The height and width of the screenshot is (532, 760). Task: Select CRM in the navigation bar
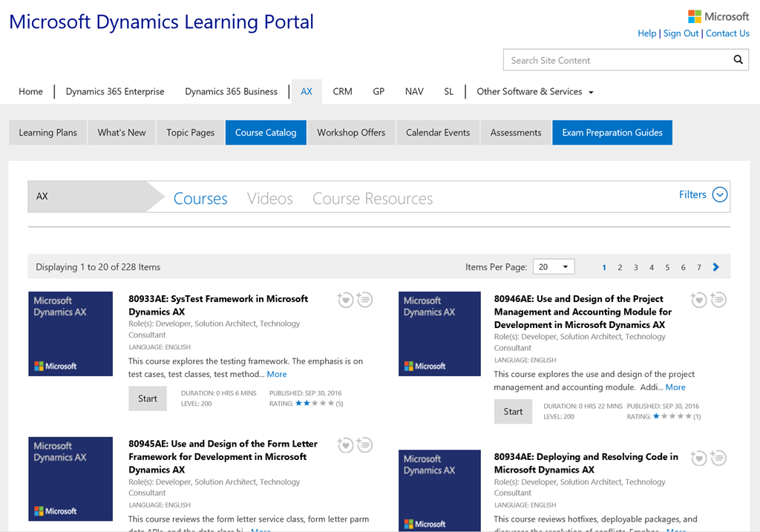coord(342,92)
